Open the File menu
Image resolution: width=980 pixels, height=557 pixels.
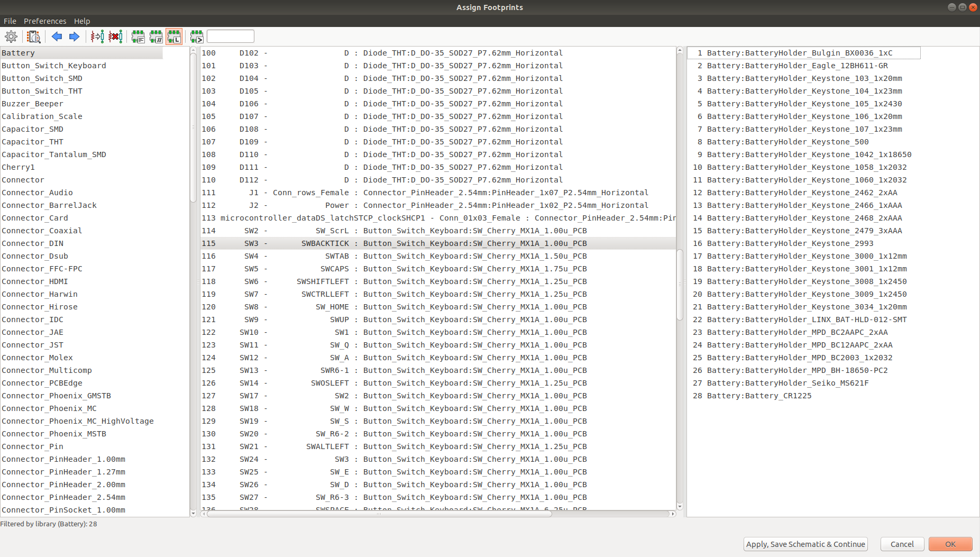tap(10, 21)
